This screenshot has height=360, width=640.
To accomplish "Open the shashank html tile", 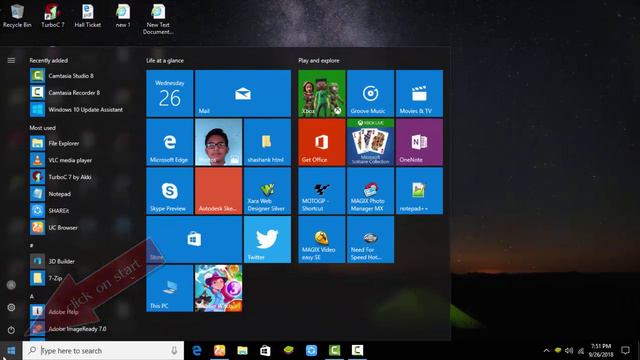I will (267, 142).
